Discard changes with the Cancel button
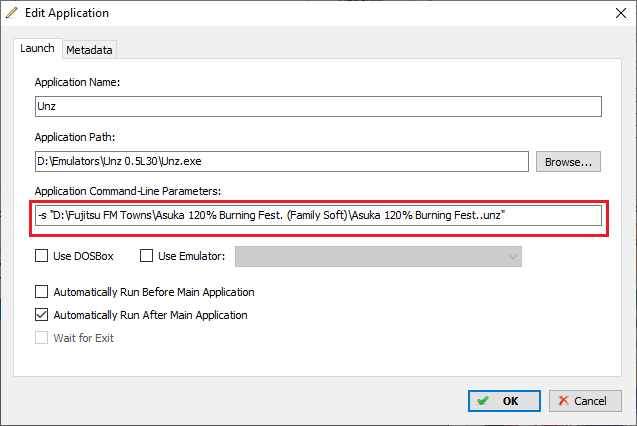Viewport: 637px width, 426px height. 585,401
